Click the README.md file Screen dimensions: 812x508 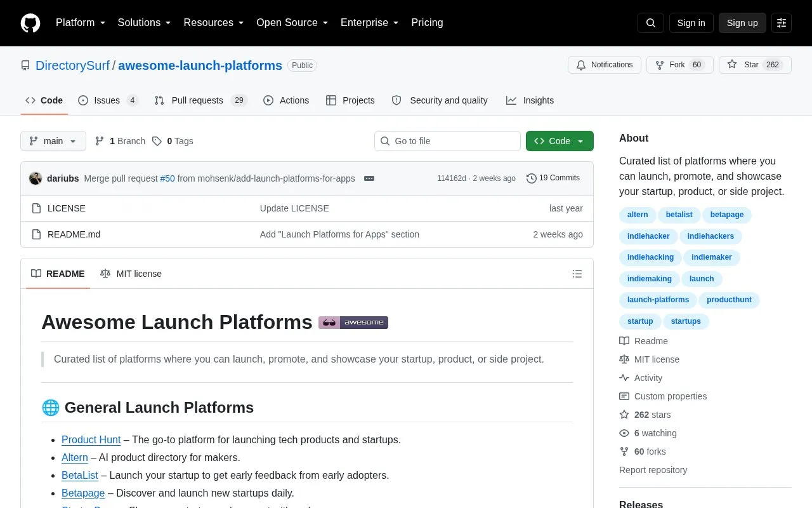point(74,234)
